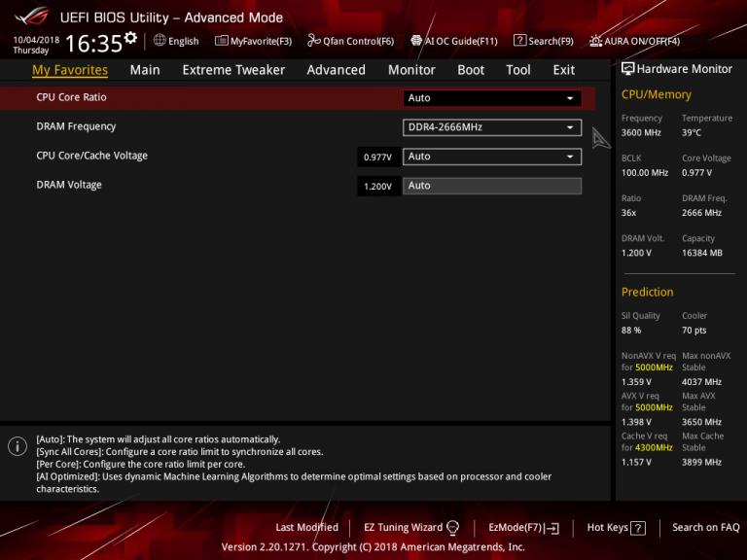The width and height of the screenshot is (747, 560).
Task: Select the DRAM Voltage label
Action: [69, 185]
